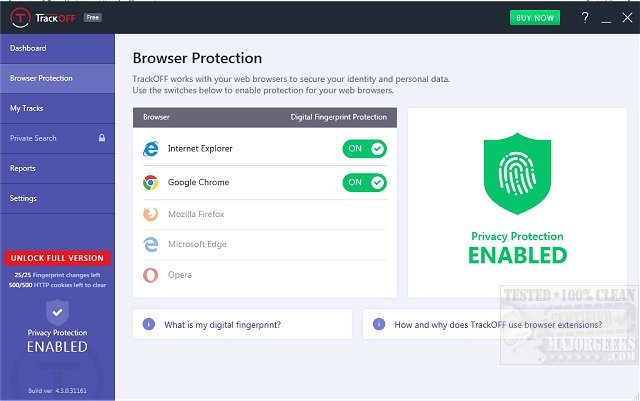Click the Google Chrome browser icon
This screenshot has height=401, width=640.
point(151,183)
